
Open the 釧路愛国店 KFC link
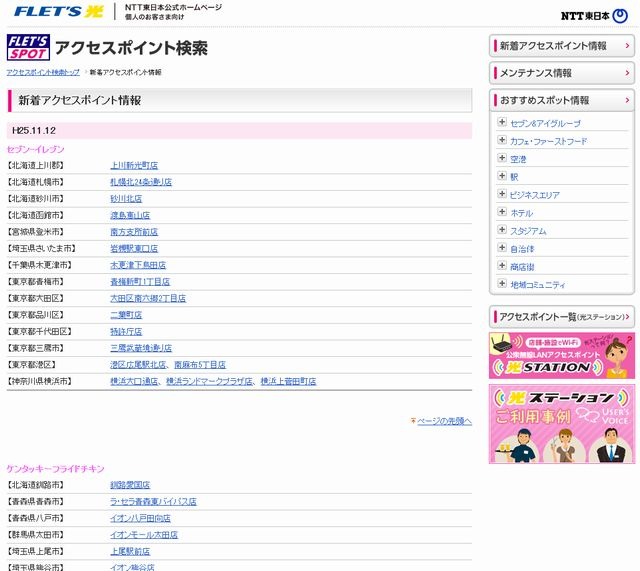(130, 485)
